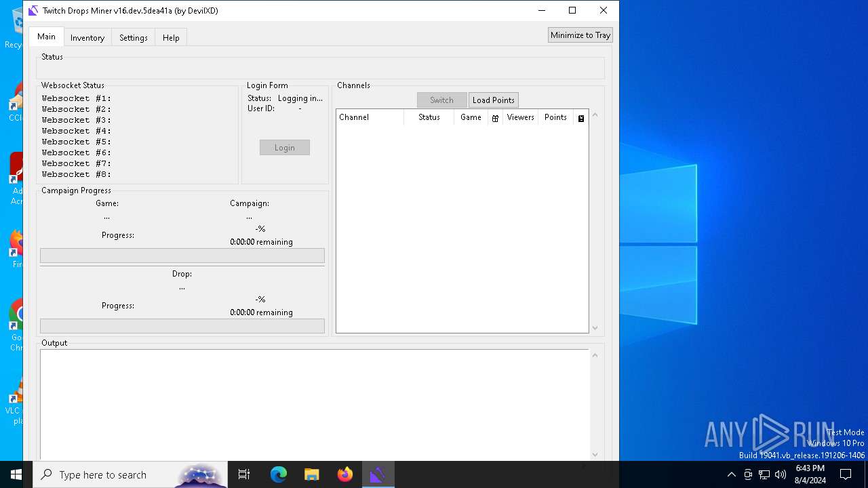Open the Settings tab
Image resolution: width=868 pixels, height=488 pixels.
pos(134,38)
